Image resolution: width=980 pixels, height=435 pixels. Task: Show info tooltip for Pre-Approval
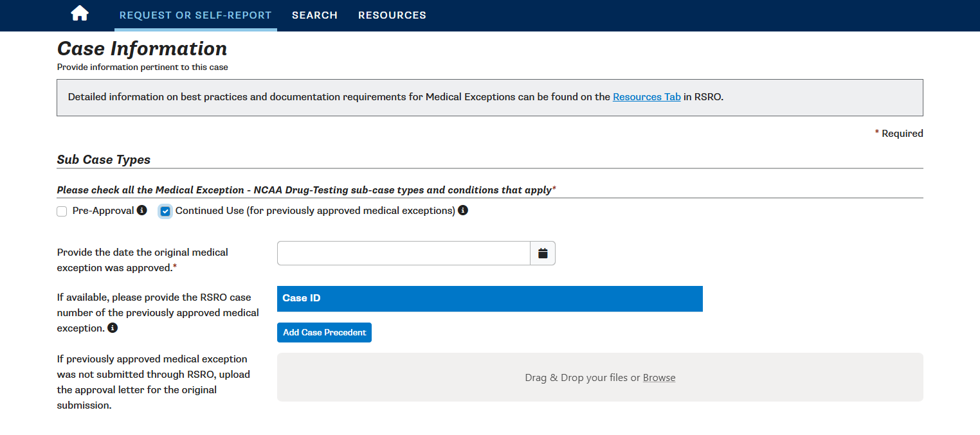click(142, 210)
